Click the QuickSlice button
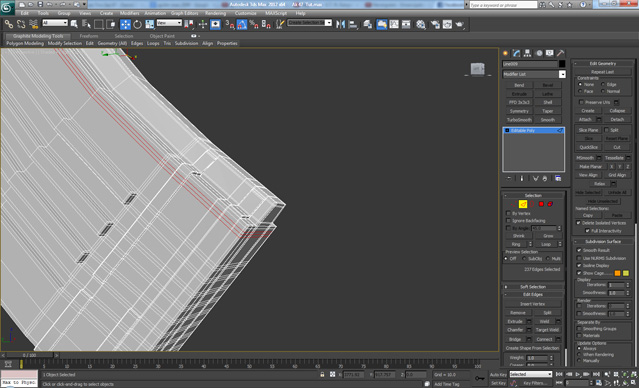 point(588,147)
